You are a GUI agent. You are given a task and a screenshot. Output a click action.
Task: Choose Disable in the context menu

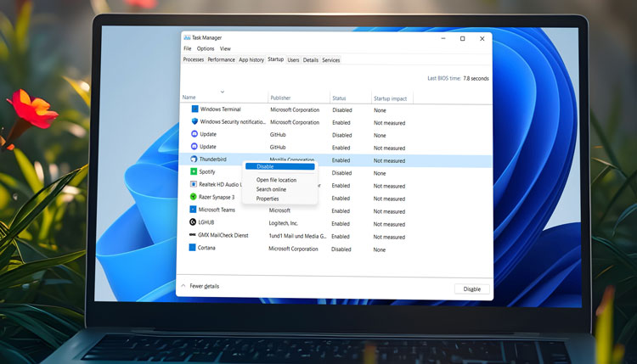280,166
